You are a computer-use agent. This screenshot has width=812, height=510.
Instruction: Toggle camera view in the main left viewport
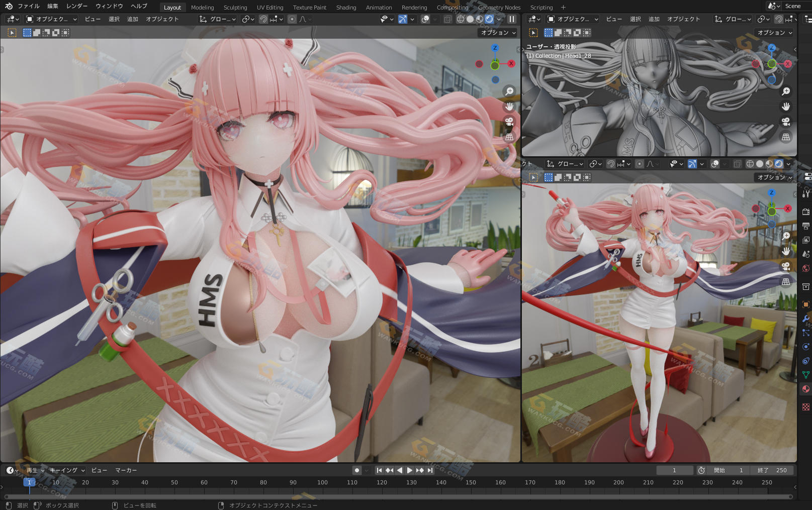509,122
